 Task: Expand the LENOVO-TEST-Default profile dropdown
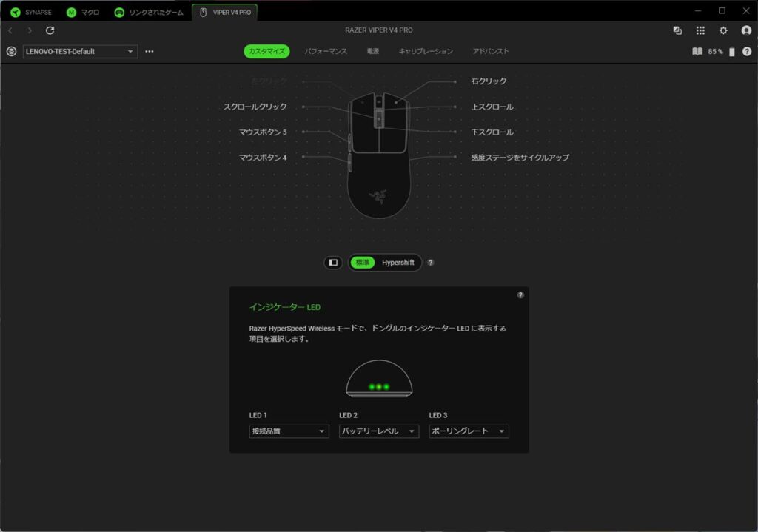[80, 52]
